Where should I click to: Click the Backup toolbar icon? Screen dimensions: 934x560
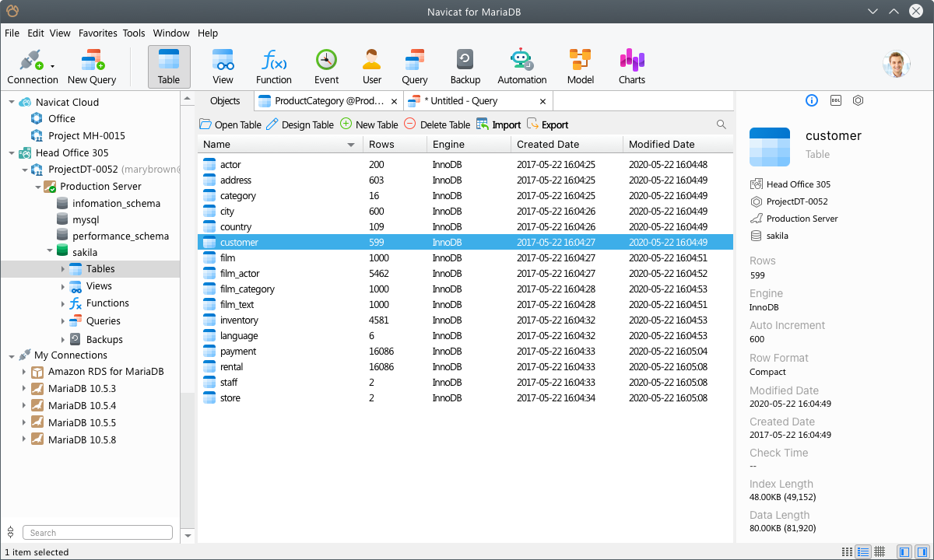pyautogui.click(x=465, y=60)
